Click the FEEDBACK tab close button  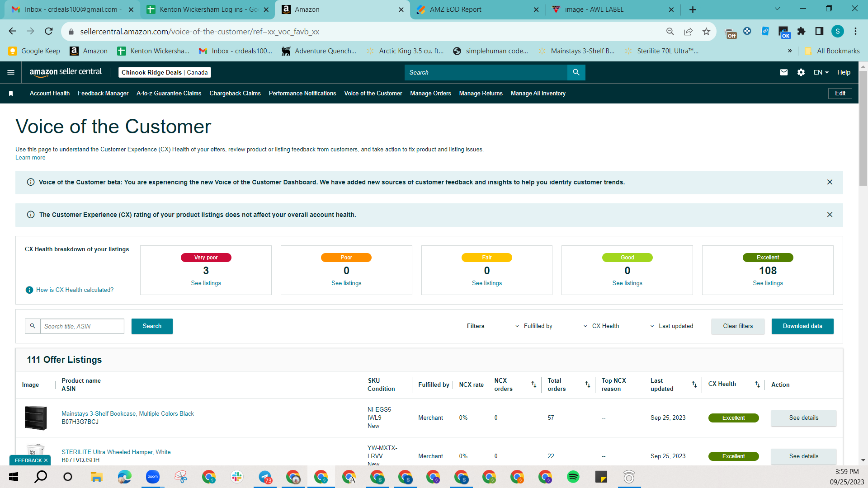[x=46, y=460]
